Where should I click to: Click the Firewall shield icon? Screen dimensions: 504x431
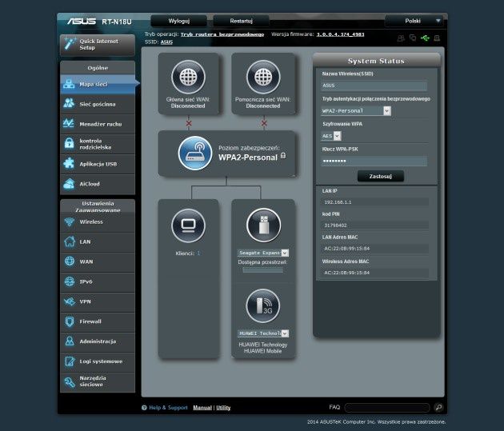click(x=70, y=321)
